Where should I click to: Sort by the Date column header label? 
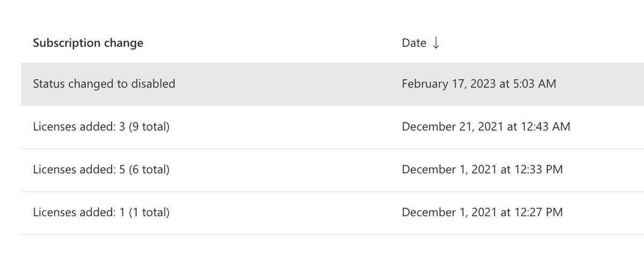[x=414, y=43]
